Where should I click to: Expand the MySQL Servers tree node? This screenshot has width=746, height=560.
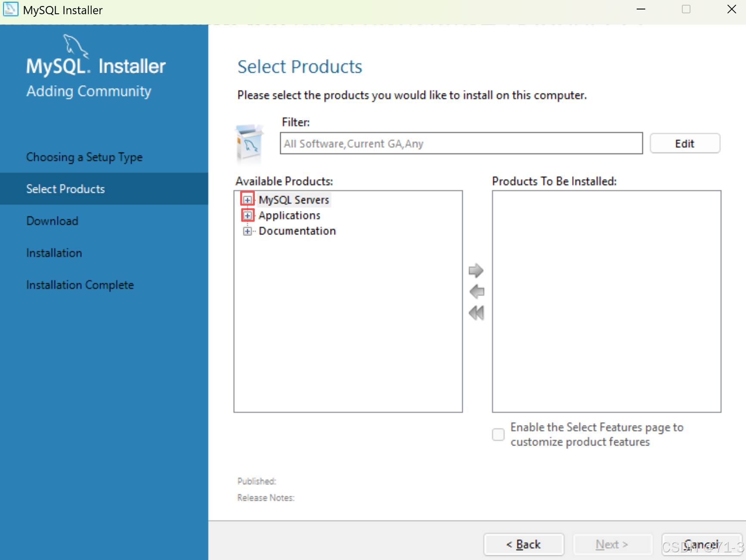coord(248,200)
